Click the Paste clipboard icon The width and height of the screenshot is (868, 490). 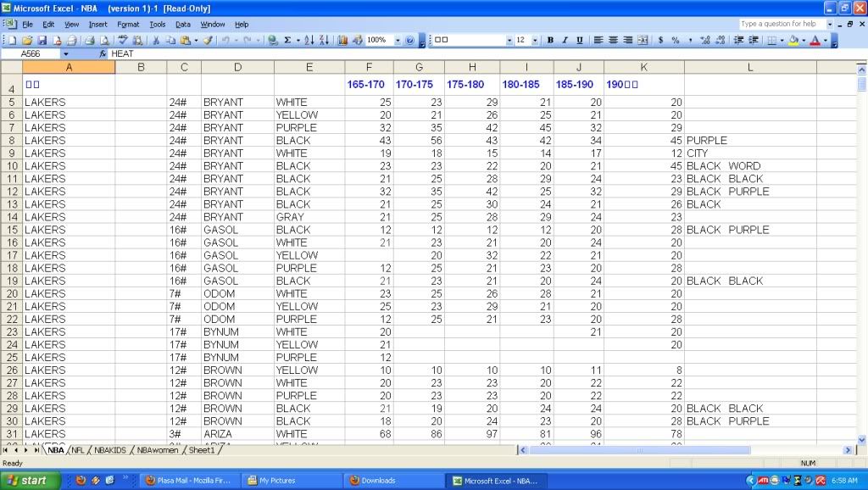pyautogui.click(x=185, y=40)
